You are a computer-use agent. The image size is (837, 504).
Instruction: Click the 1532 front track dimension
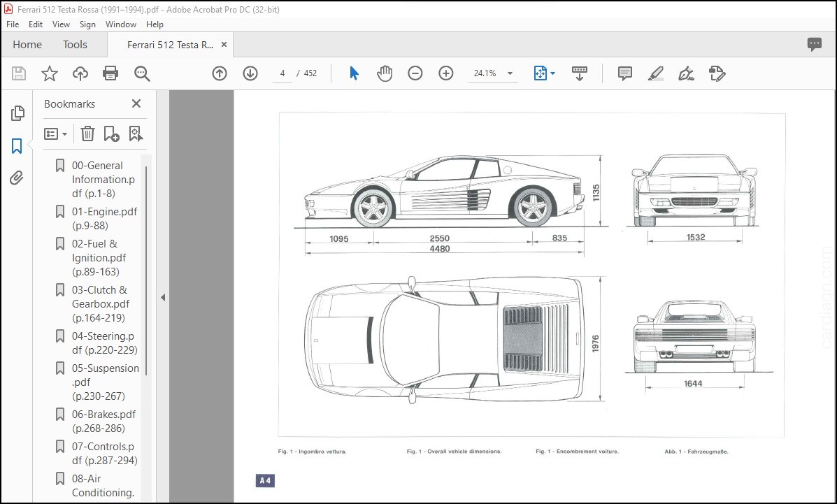[x=696, y=237]
